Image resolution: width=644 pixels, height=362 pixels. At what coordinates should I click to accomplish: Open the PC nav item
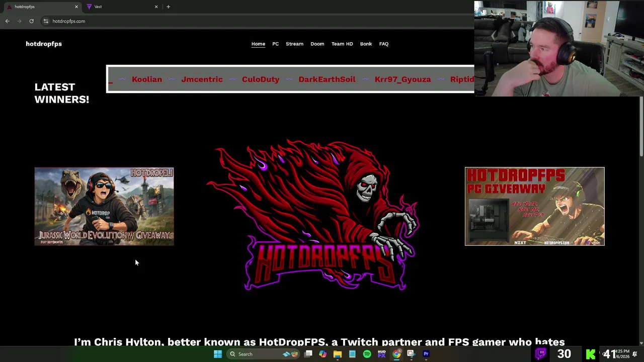pyautogui.click(x=275, y=44)
